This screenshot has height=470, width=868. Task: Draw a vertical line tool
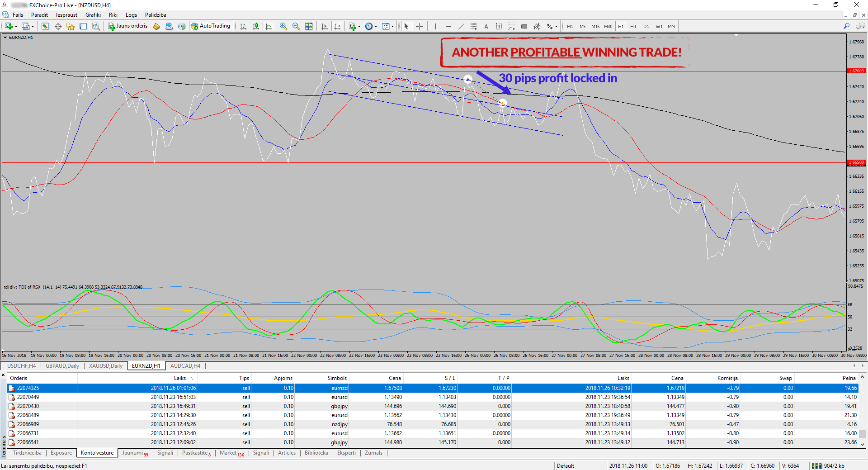click(435, 26)
